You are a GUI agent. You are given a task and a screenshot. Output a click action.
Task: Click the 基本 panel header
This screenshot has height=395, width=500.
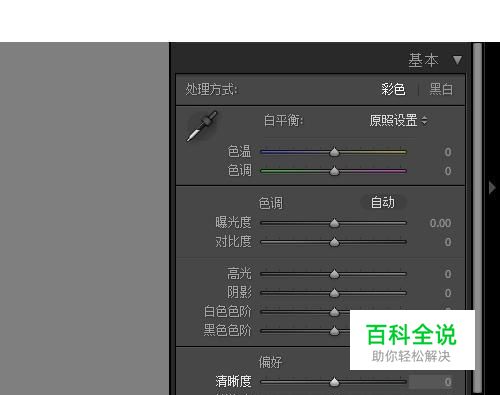(x=423, y=60)
